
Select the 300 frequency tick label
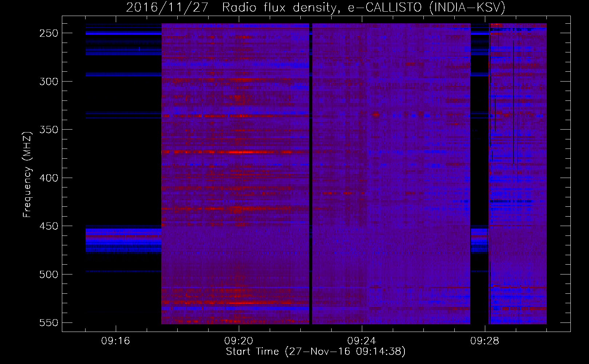coord(49,82)
